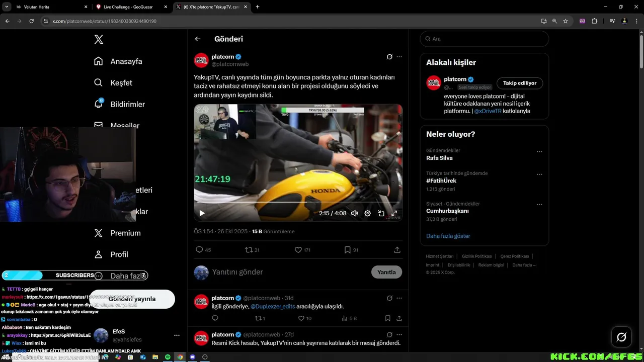Expand Daha fazla footer options
This screenshot has height=362, width=644.
click(524, 265)
